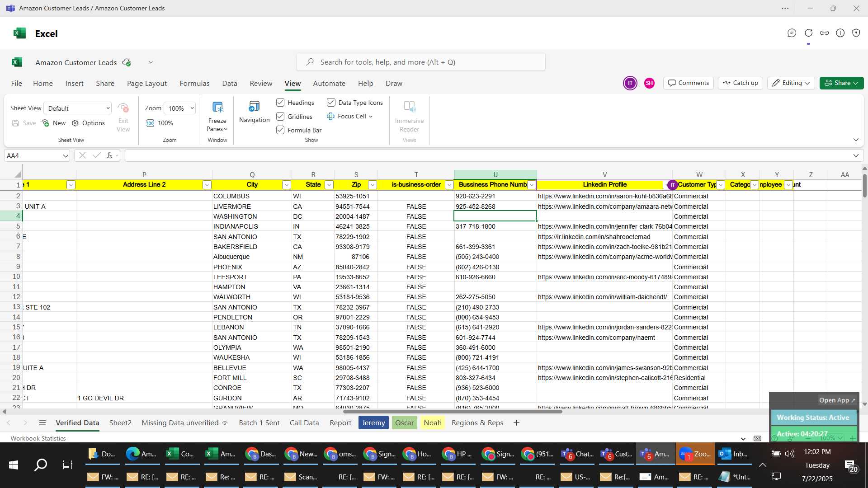The height and width of the screenshot is (488, 868).
Task: Open Address Line 2 filter dropdown
Action: 207,185
